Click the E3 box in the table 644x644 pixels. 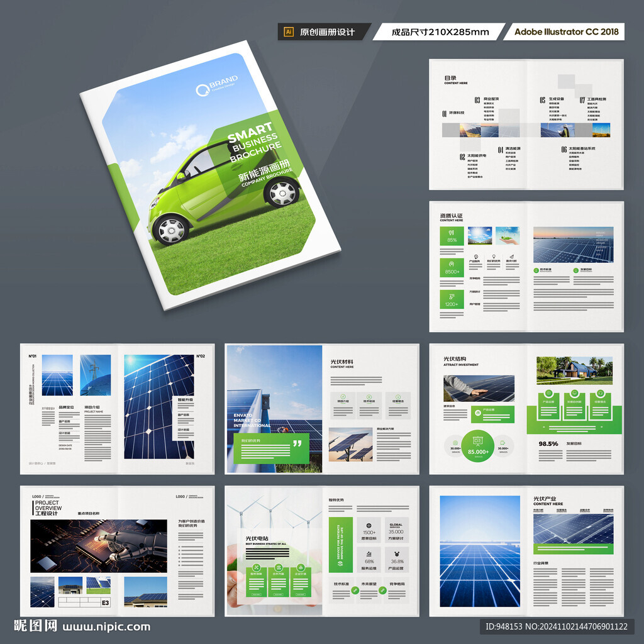coord(106,602)
